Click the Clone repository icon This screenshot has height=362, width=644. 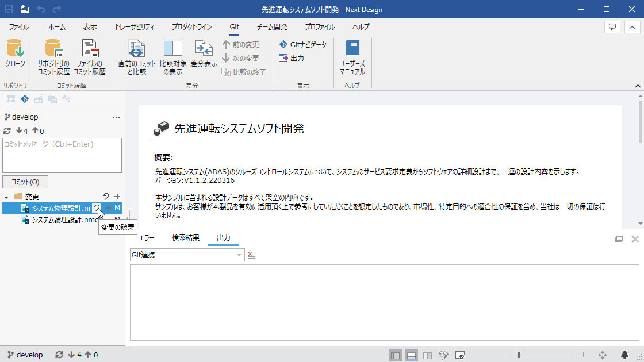click(x=15, y=54)
